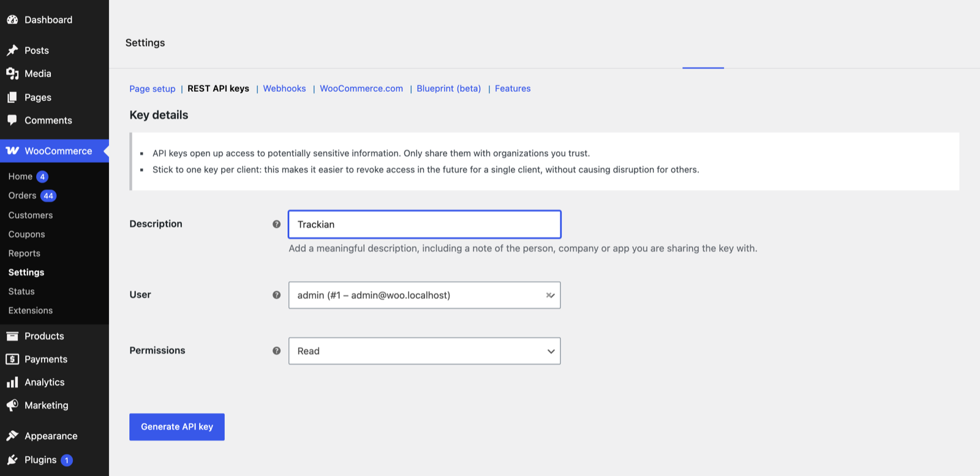Screen dimensions: 980x476
Task: Click the Comments speech bubble icon
Action: pyautogui.click(x=12, y=120)
